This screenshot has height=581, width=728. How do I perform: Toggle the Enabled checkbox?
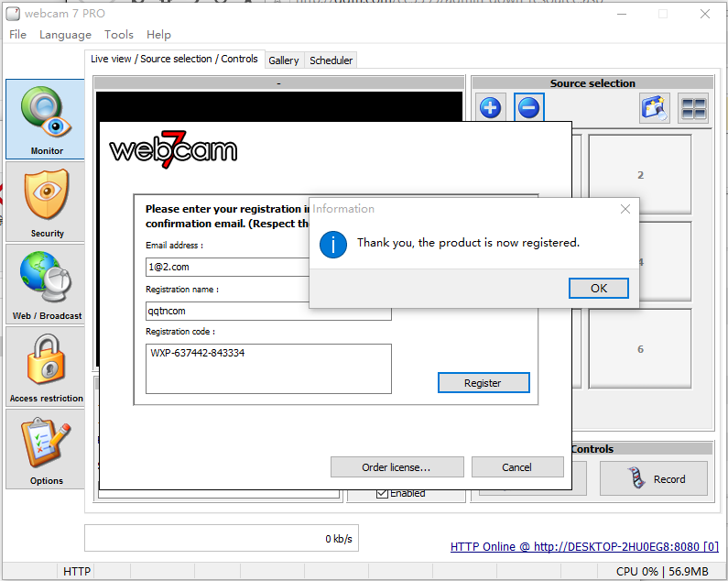click(382, 493)
